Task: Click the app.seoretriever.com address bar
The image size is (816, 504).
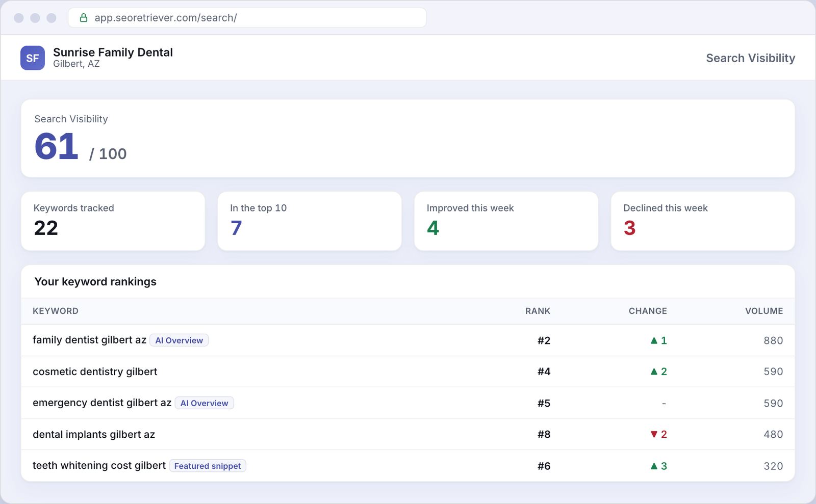Action: coord(247,18)
